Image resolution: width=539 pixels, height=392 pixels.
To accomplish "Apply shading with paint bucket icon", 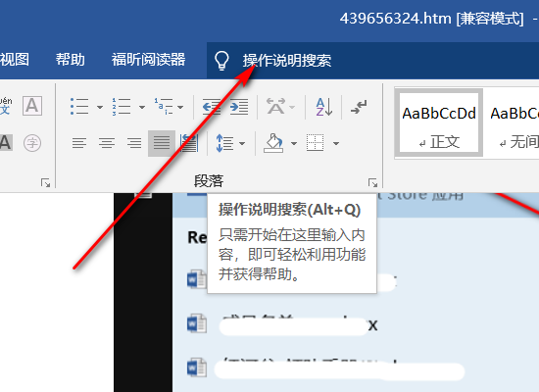I will 273,143.
